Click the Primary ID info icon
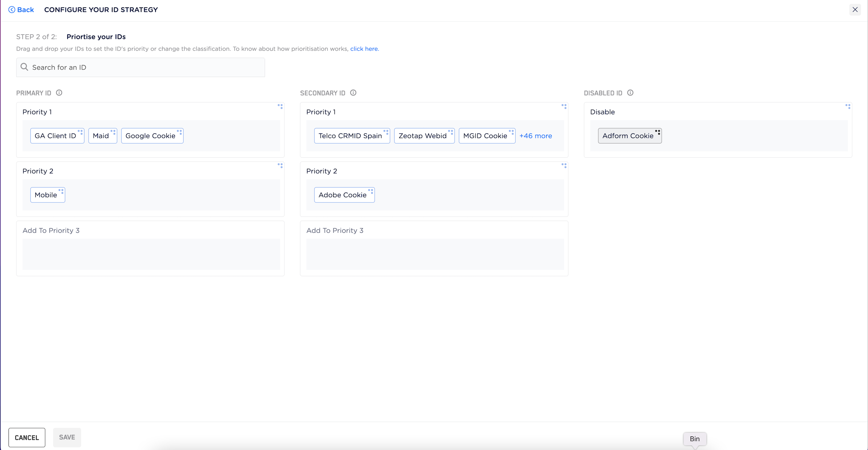Screen dimensions: 868x450 point(59,93)
